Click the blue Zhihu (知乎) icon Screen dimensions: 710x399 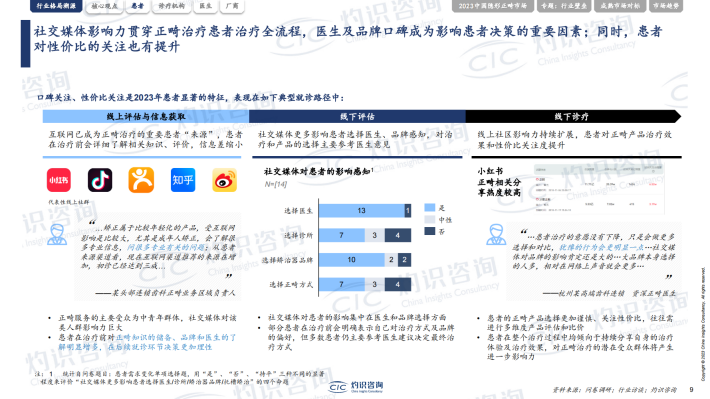(x=183, y=180)
